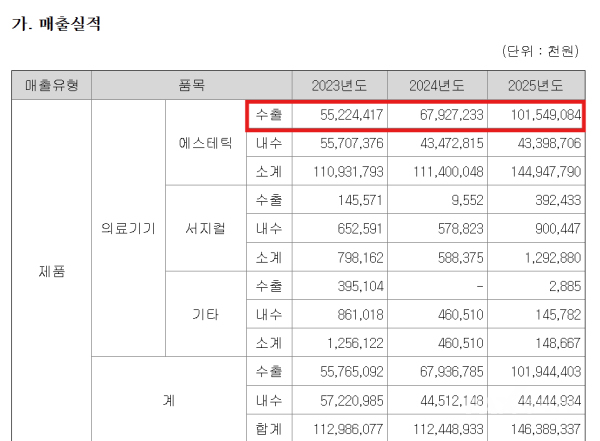Click the 매출유형 column header
Image resolution: width=600 pixels, height=441 pixels.
[x=52, y=85]
